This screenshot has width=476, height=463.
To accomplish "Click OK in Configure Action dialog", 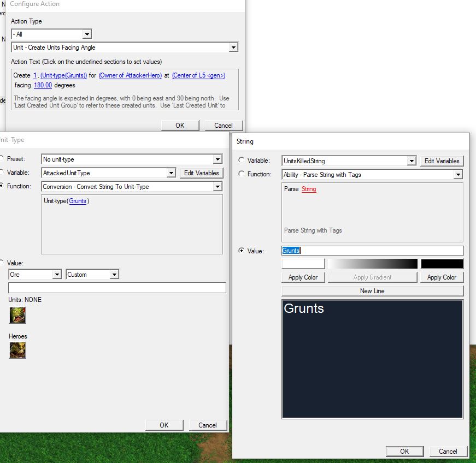I will pos(180,125).
